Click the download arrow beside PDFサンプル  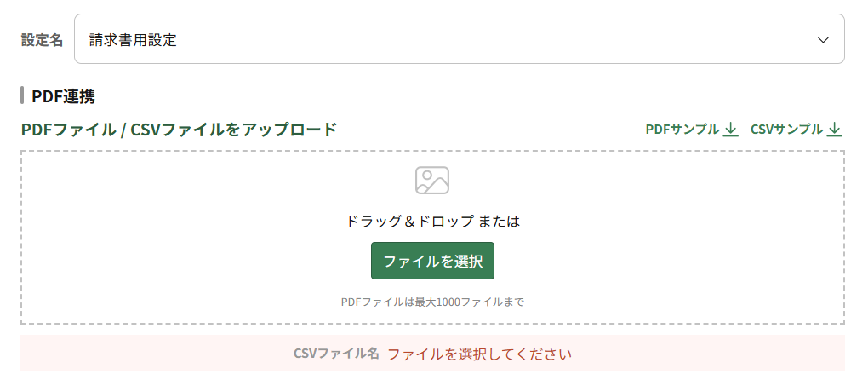[730, 130]
